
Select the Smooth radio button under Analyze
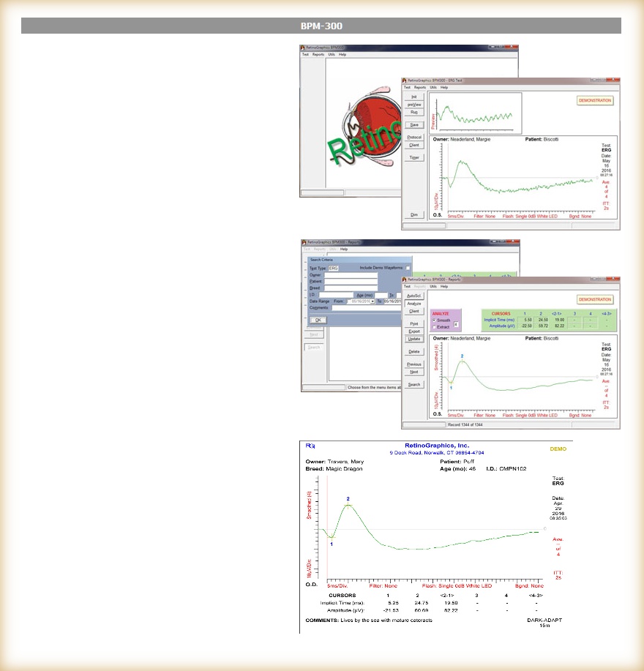click(435, 320)
